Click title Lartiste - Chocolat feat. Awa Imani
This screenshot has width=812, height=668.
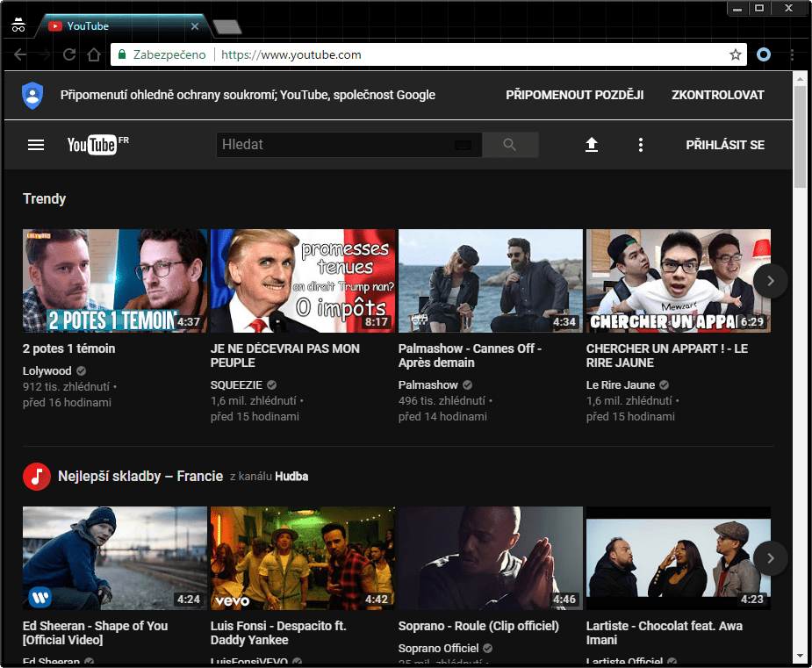[665, 633]
